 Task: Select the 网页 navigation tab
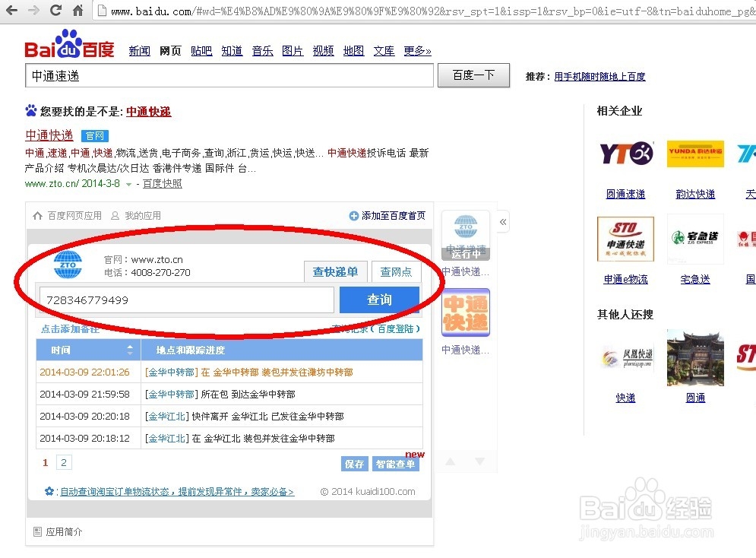click(170, 51)
